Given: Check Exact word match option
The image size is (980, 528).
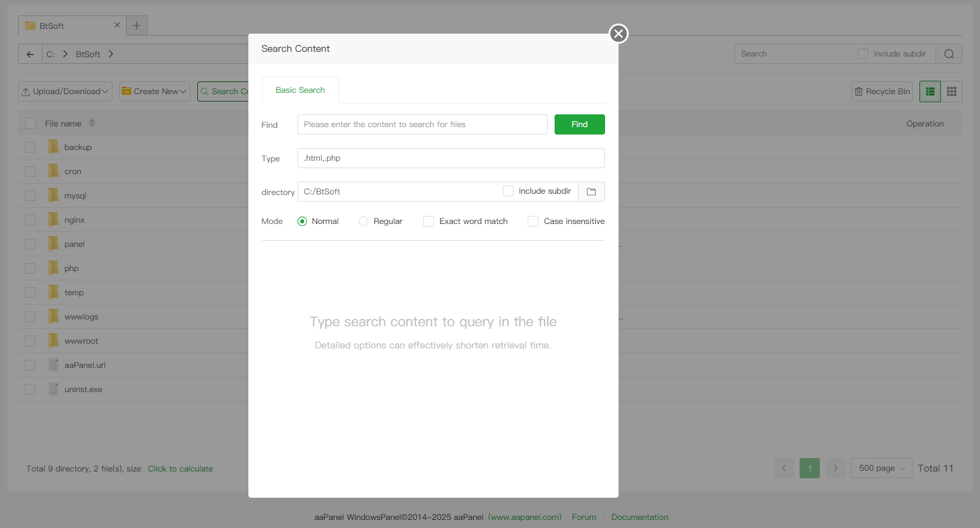Looking at the screenshot, I should [429, 221].
